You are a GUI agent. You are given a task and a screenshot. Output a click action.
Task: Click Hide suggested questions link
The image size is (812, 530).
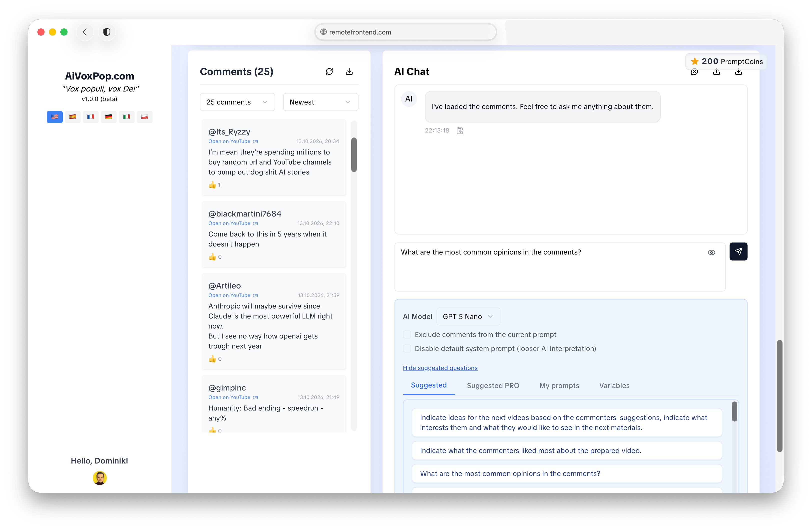coord(440,368)
